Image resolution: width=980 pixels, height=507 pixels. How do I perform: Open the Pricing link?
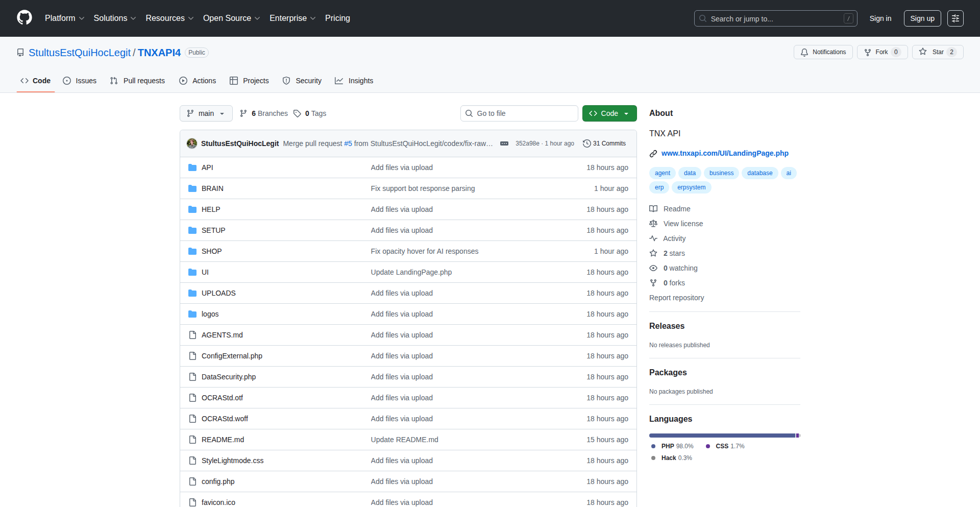(x=337, y=18)
